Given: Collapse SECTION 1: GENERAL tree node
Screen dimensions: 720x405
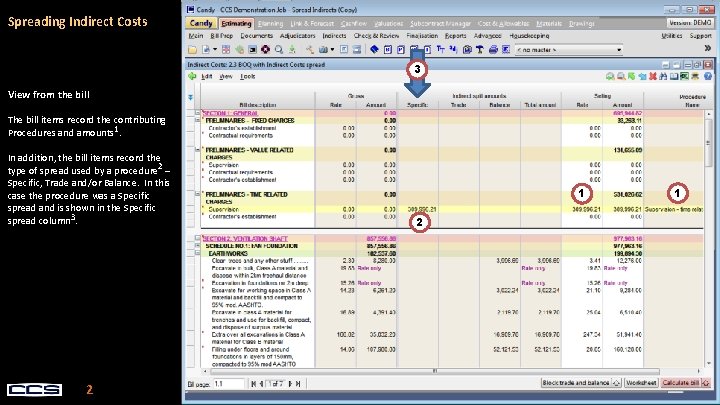Looking at the screenshot, I should point(197,113).
